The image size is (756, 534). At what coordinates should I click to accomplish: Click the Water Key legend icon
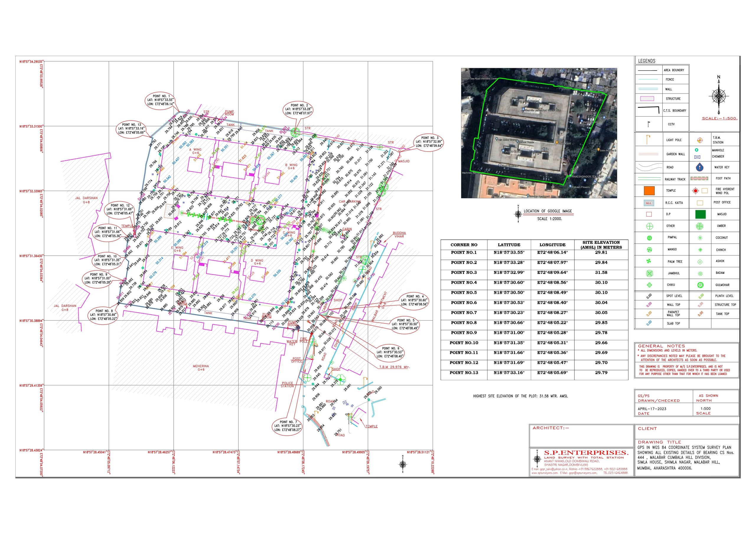click(699, 167)
